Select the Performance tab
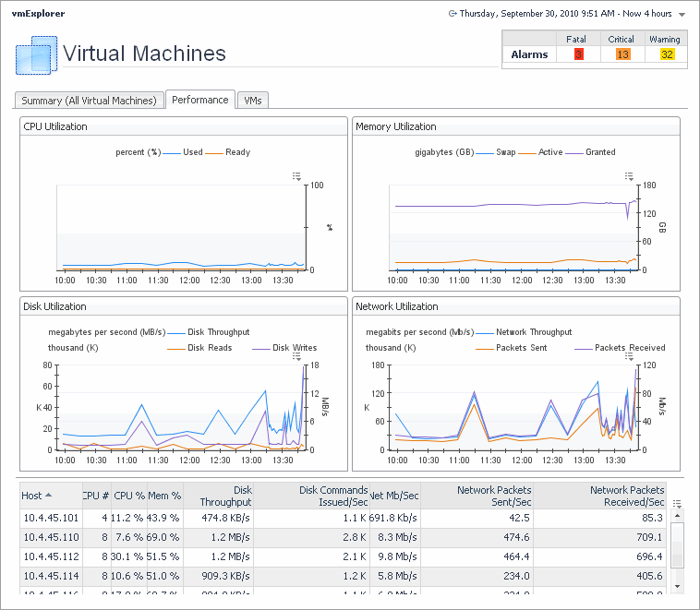Screen dimensions: 700x610 (x=200, y=100)
